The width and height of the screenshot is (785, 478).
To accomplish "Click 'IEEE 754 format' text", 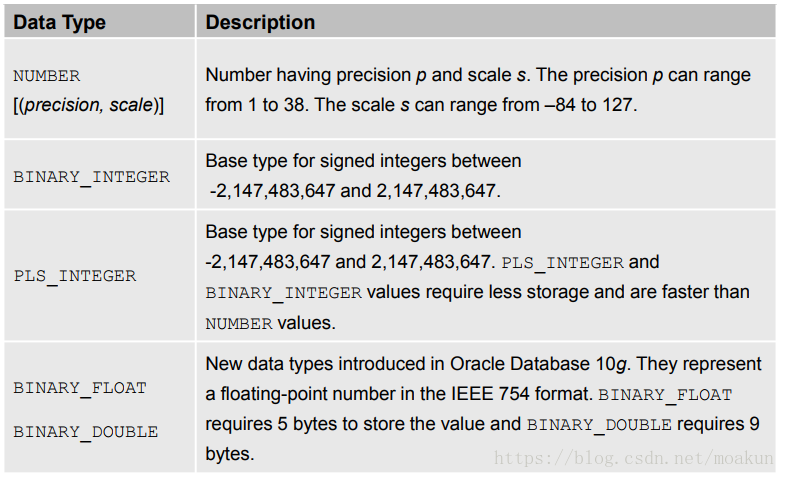I will pos(520,394).
